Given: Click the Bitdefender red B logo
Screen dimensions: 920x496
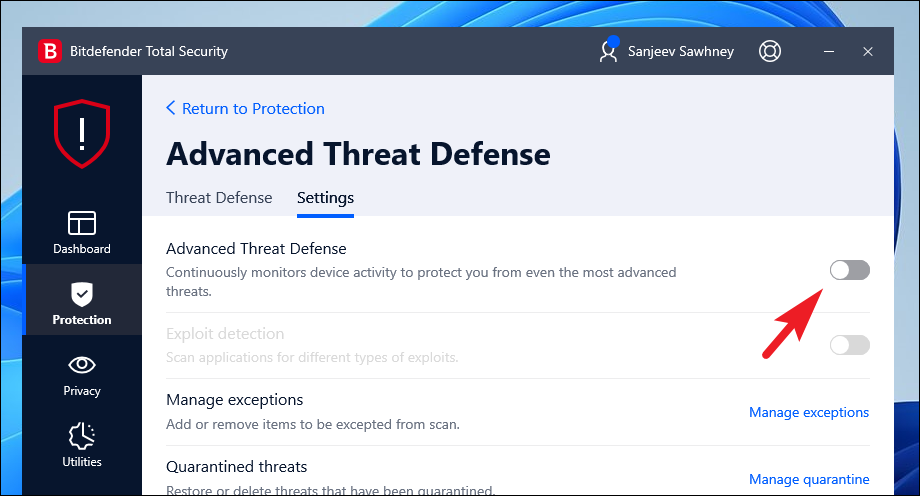Looking at the screenshot, I should [x=50, y=51].
